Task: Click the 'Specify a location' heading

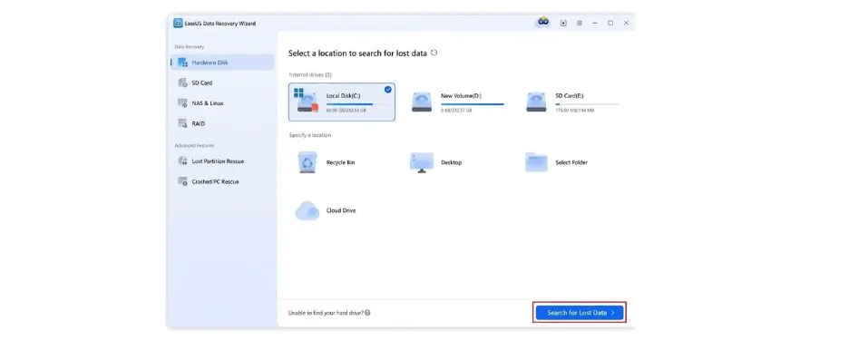Action: [x=310, y=135]
